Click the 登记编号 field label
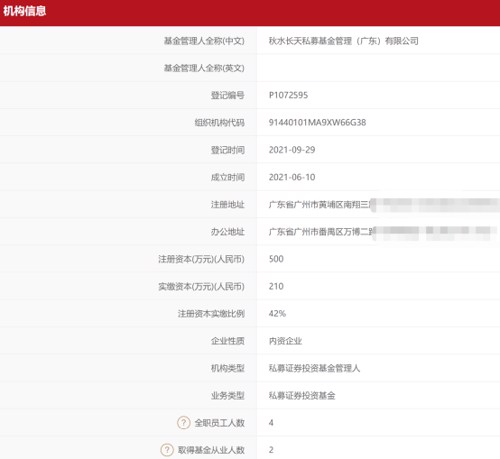The height and width of the screenshot is (459, 500). pos(228,95)
